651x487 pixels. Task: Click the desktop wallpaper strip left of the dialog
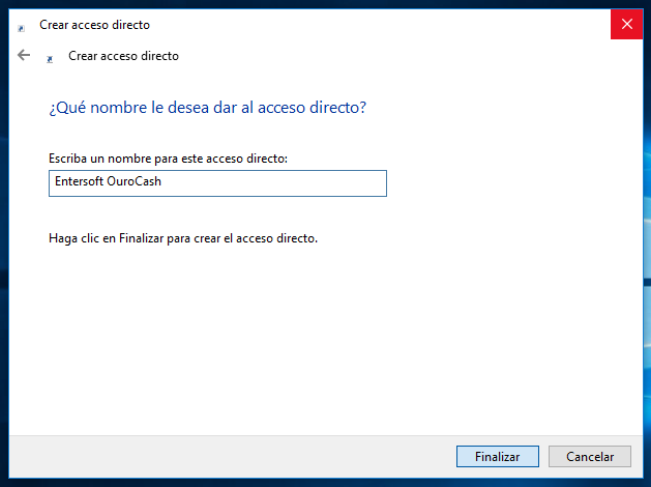pos(4,249)
